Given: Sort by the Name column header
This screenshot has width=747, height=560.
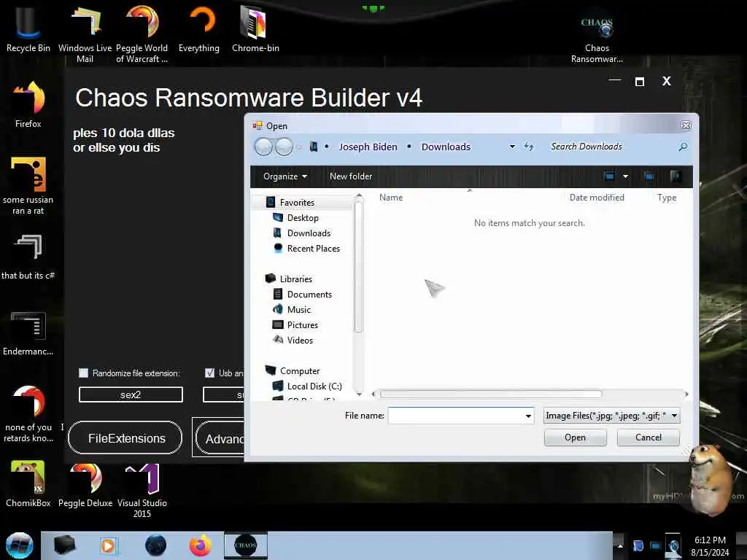Looking at the screenshot, I should (391, 197).
